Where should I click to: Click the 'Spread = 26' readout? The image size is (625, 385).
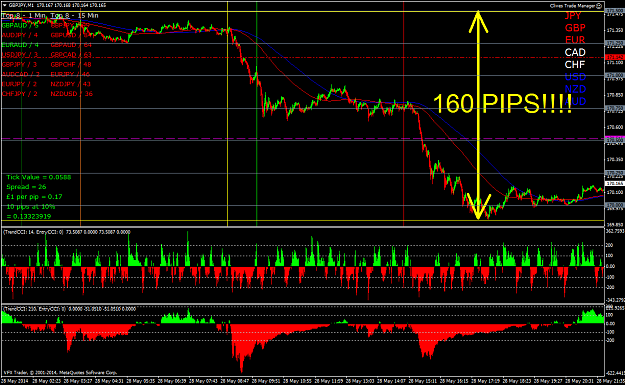tap(26, 187)
